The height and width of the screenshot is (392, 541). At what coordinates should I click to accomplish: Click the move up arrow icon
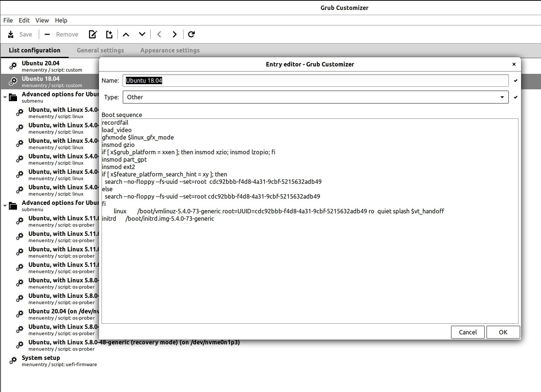pyautogui.click(x=126, y=34)
